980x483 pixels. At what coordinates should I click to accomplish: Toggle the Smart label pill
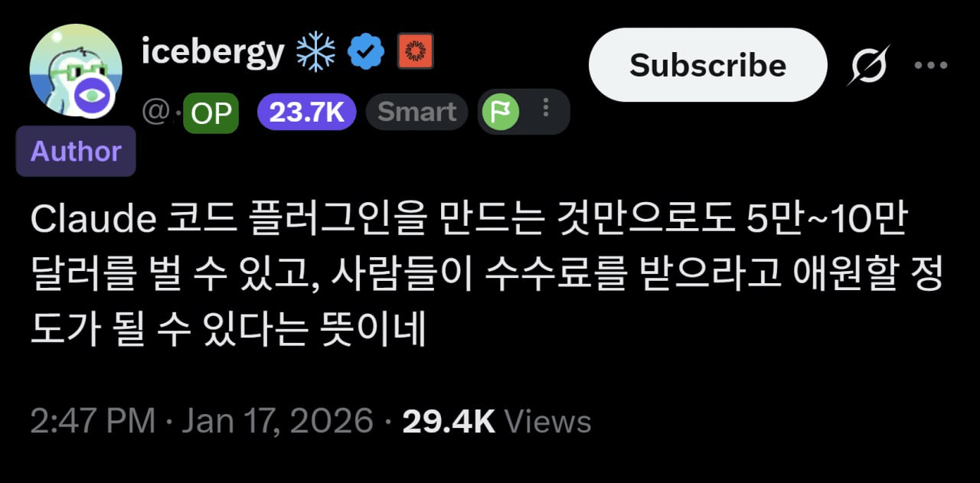point(416,113)
